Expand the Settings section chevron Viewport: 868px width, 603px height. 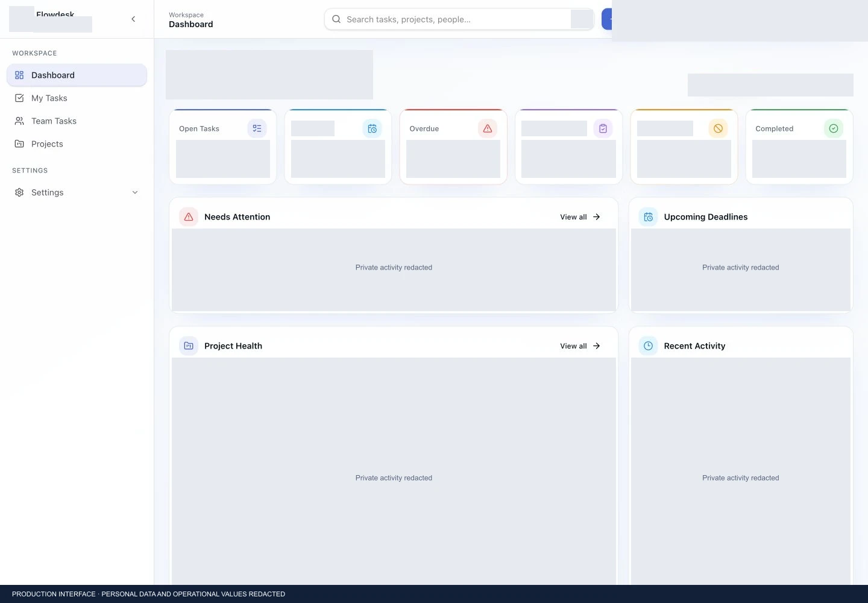[135, 192]
